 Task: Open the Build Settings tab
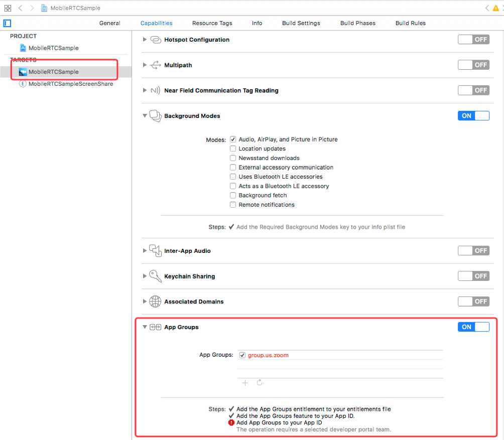(x=301, y=23)
